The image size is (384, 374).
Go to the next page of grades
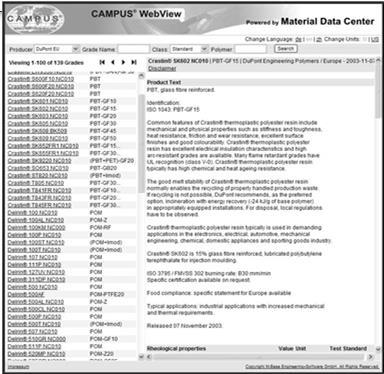coord(123,62)
